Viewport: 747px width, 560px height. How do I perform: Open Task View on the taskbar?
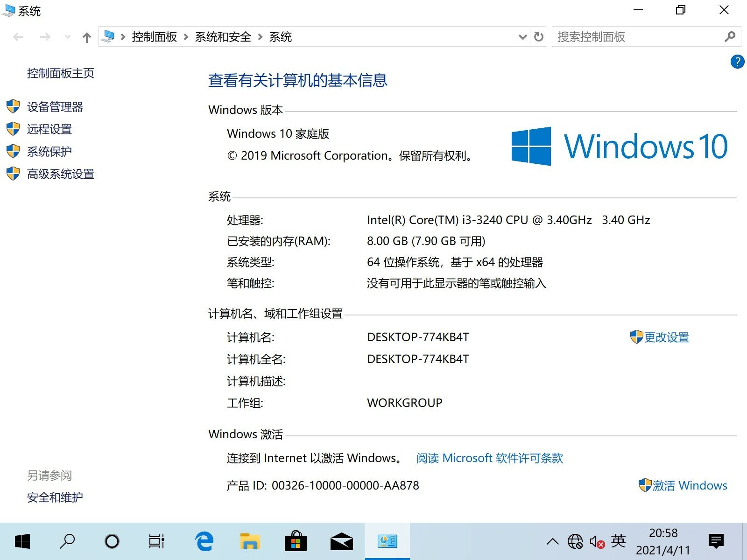click(156, 541)
